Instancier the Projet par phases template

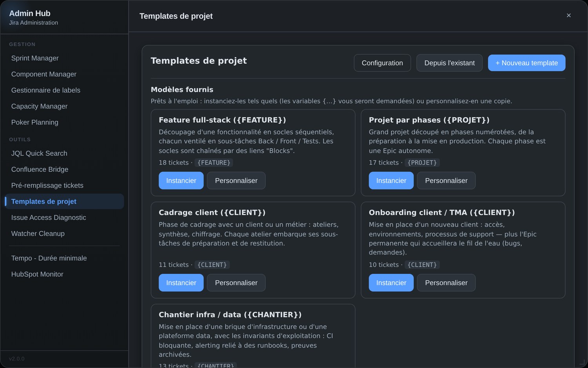tap(391, 180)
